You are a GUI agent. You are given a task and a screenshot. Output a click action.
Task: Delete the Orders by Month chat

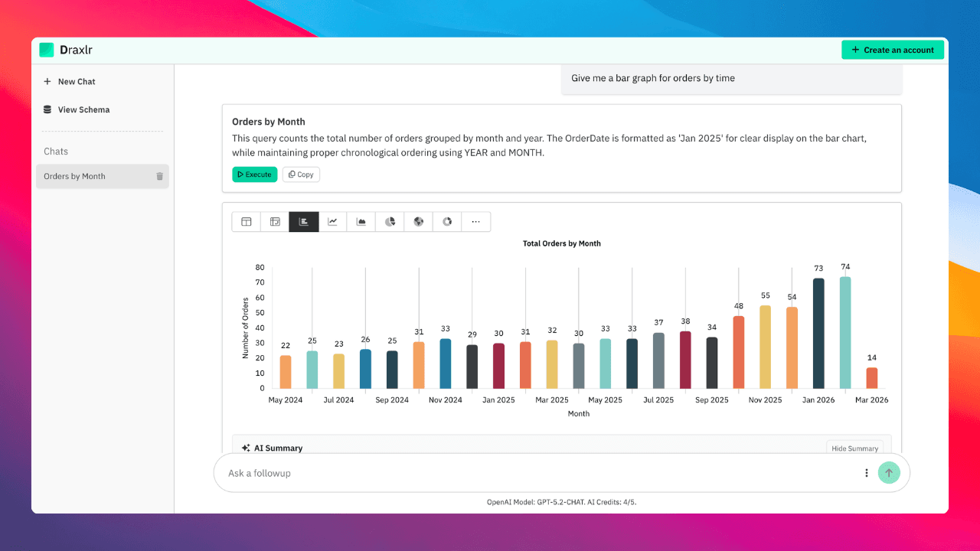click(160, 176)
